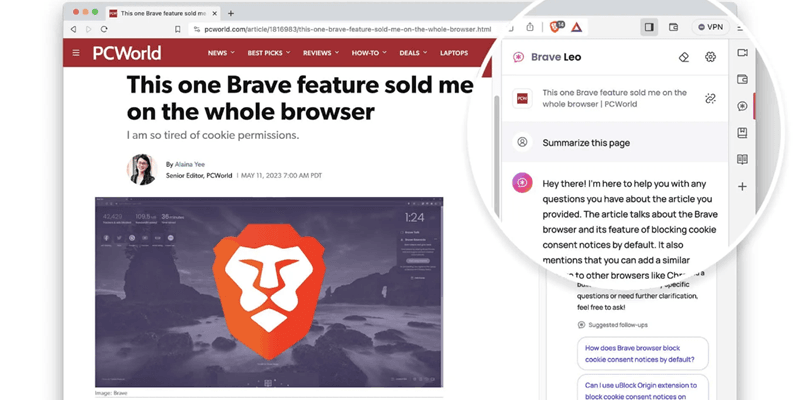Toggle page context link icon in Leo
The image size is (800, 400).
point(710,98)
